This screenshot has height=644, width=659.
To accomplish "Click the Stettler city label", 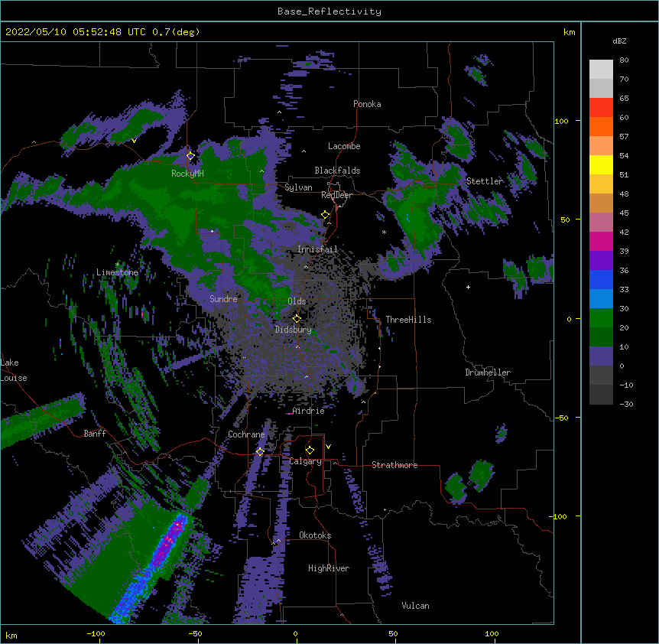I will (x=484, y=181).
